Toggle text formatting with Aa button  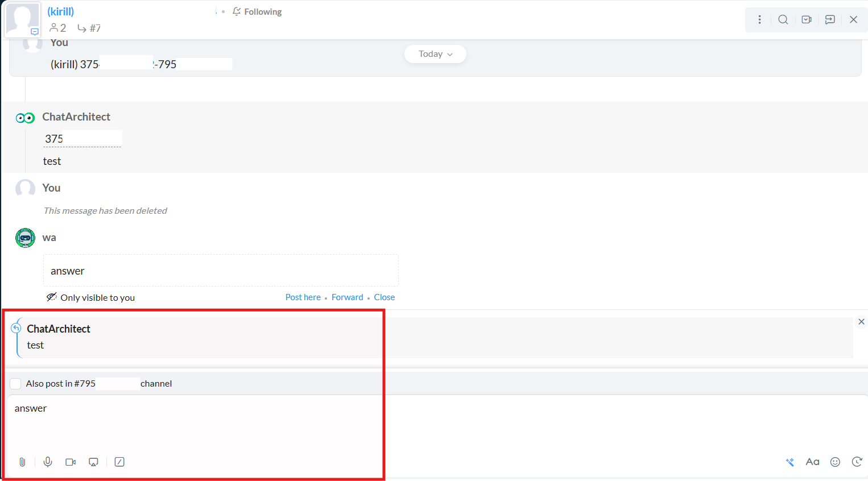812,462
